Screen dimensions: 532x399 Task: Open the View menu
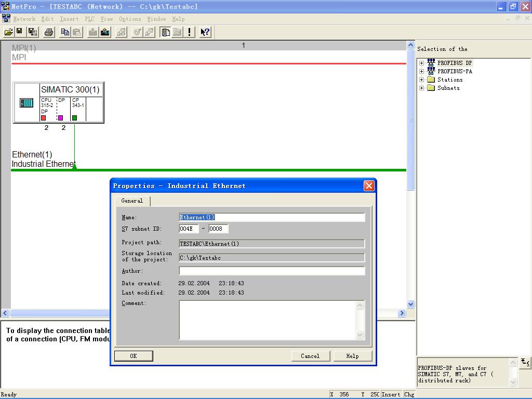(x=107, y=19)
